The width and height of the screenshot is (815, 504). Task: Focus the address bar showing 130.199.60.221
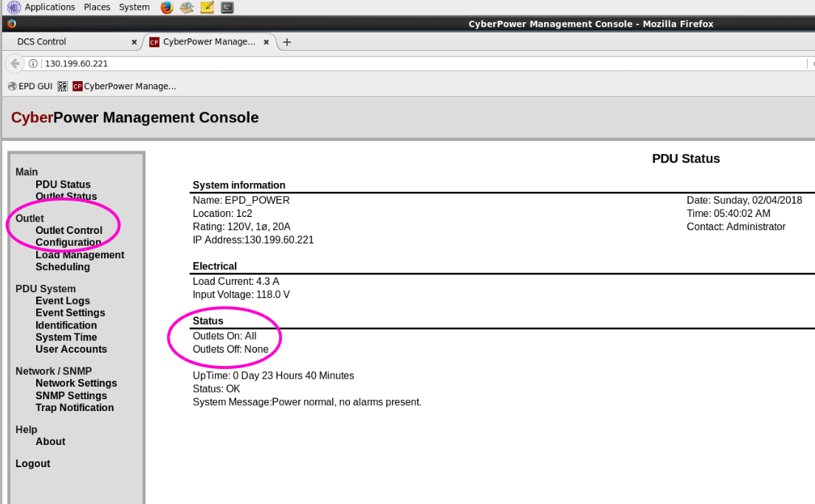click(416, 63)
